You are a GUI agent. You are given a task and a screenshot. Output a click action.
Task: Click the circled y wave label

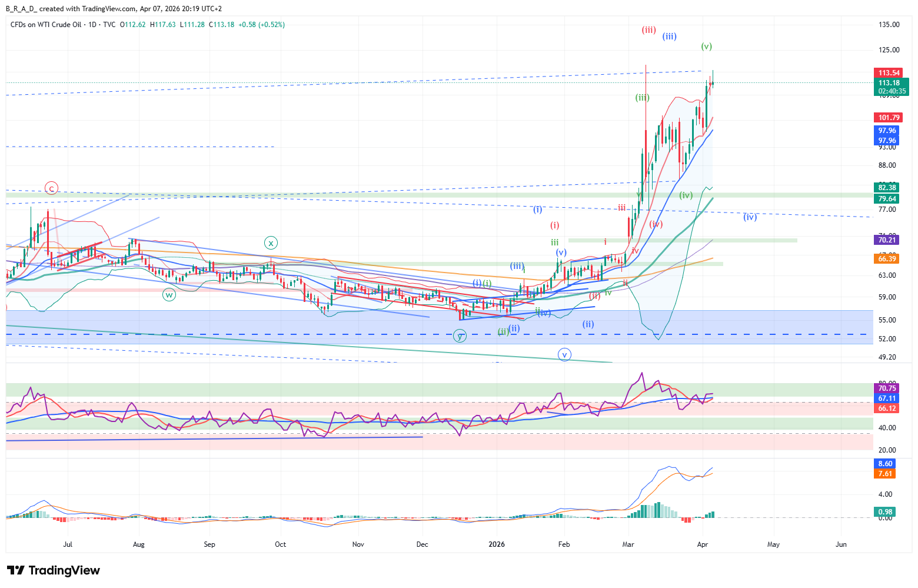[460, 336]
